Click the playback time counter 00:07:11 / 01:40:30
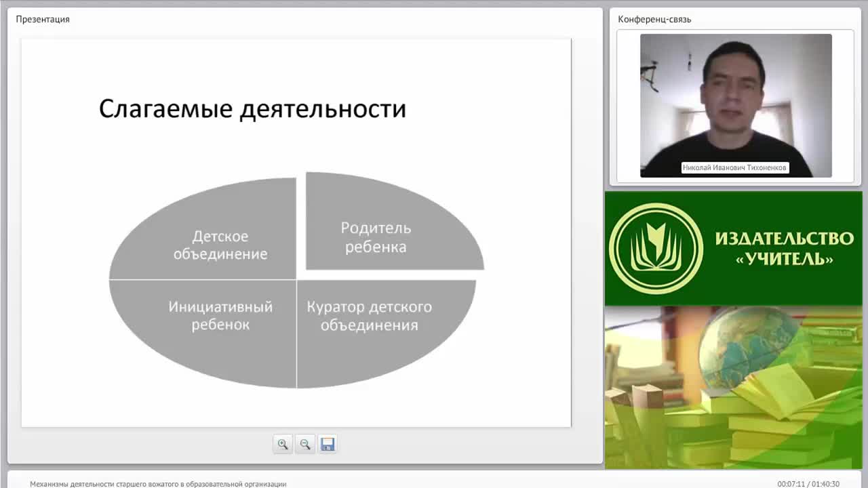 click(x=808, y=484)
